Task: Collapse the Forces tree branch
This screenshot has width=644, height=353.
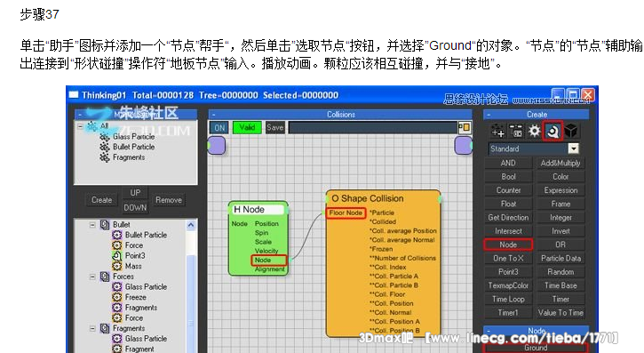Action: click(x=92, y=277)
